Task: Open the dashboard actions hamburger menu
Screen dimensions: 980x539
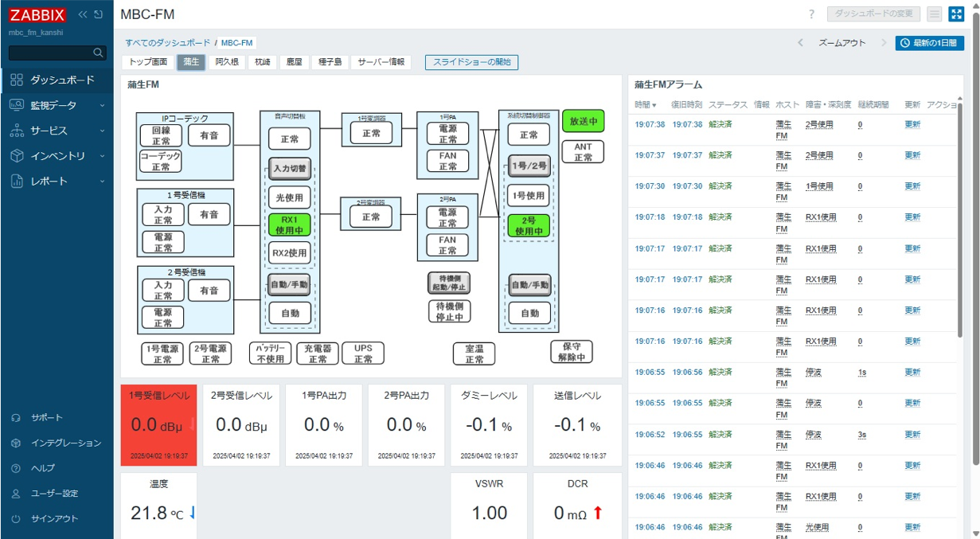Action: [x=935, y=14]
